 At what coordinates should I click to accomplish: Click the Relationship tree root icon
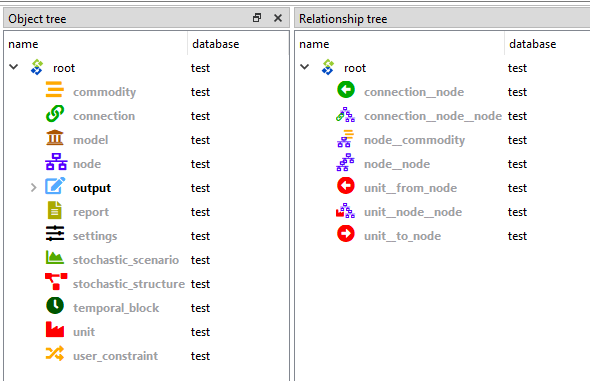(328, 67)
